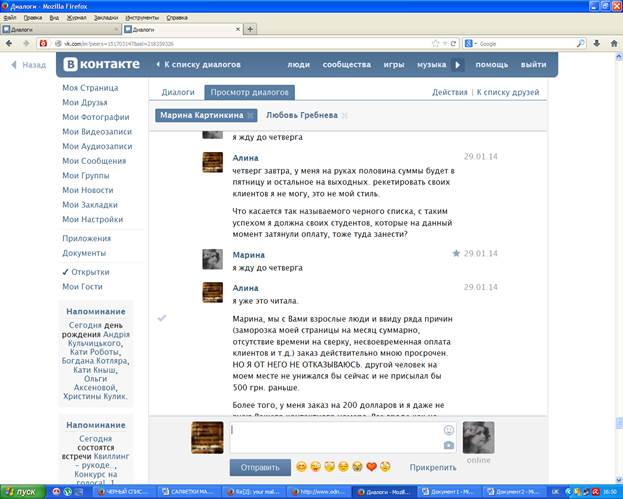
Task: Close the Любовь Гребнева dialog tab
Action: coord(344,116)
